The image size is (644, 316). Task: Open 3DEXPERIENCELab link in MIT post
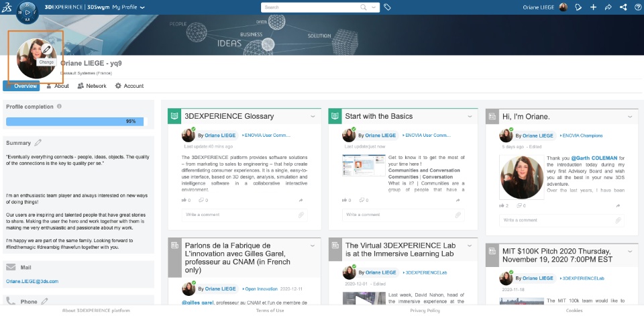(583, 278)
